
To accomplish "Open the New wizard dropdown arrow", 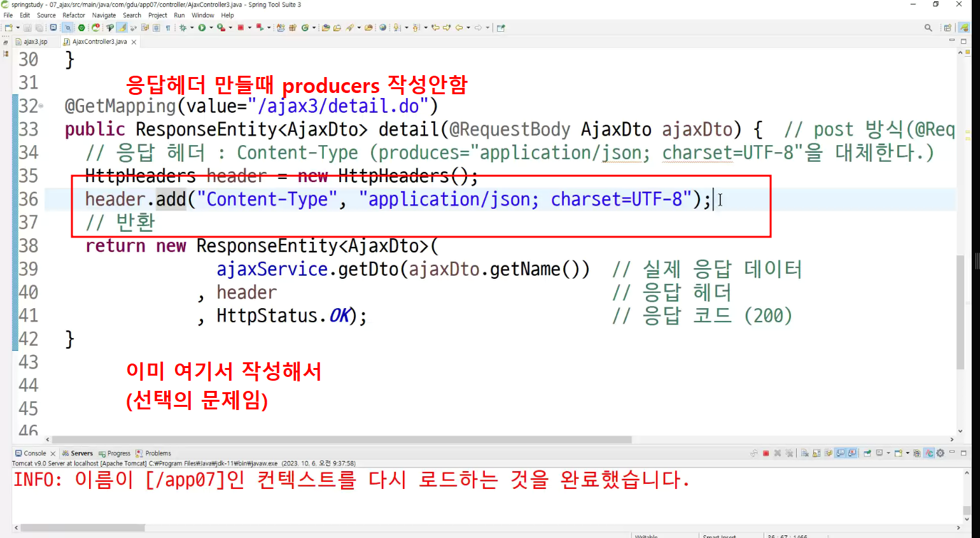I will pos(17,28).
